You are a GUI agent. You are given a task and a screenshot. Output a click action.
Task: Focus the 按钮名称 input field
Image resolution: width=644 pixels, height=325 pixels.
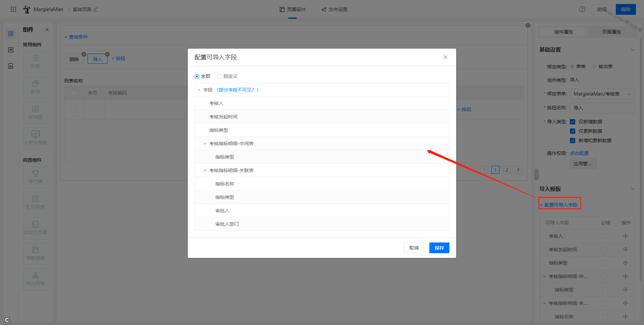(x=602, y=108)
